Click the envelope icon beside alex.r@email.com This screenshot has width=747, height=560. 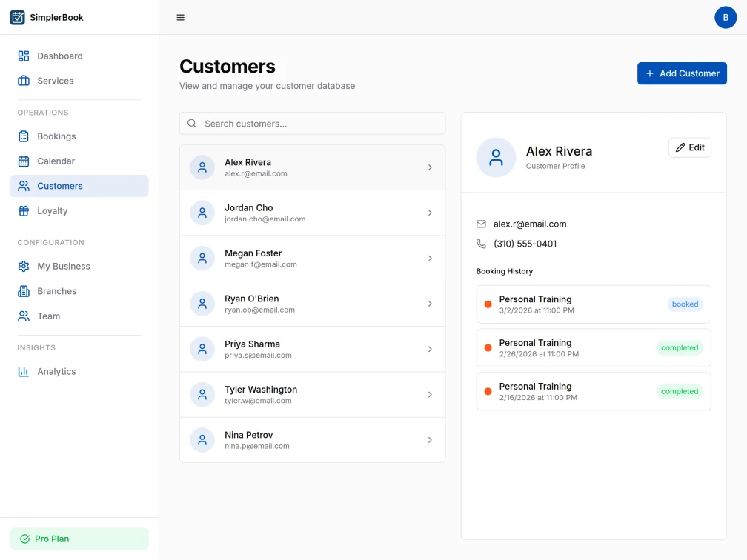(x=481, y=224)
